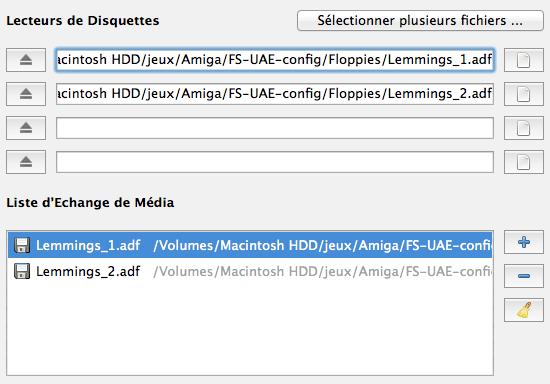Screen dimensions: 550x384
Task: Click eject button of third empty floppy drive
Action: 26,128
